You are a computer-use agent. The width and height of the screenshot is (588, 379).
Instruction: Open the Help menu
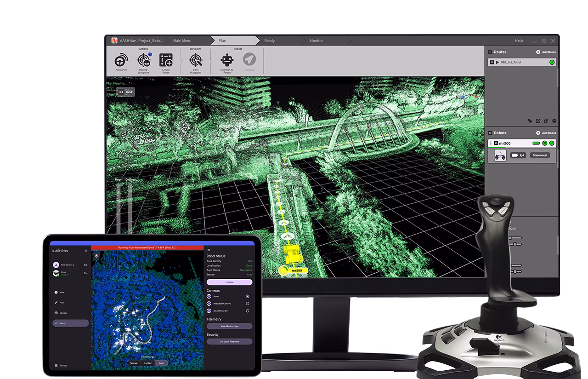[x=518, y=40]
